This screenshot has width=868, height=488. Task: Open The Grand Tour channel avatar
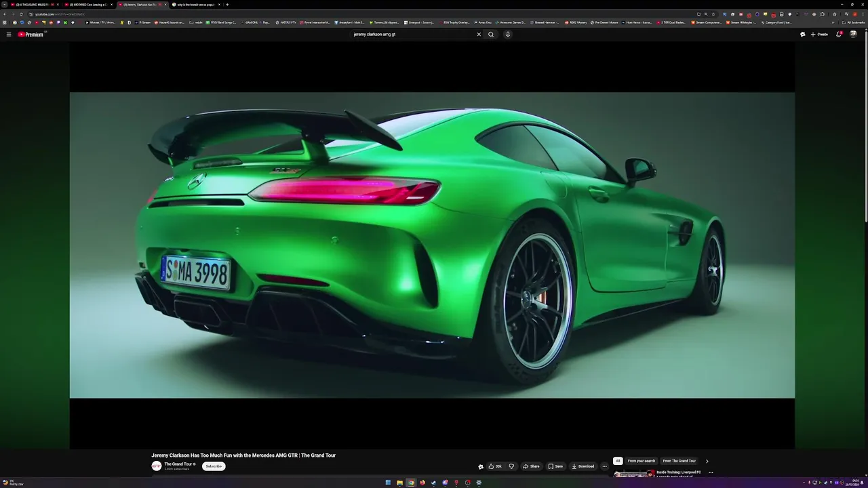click(x=157, y=466)
